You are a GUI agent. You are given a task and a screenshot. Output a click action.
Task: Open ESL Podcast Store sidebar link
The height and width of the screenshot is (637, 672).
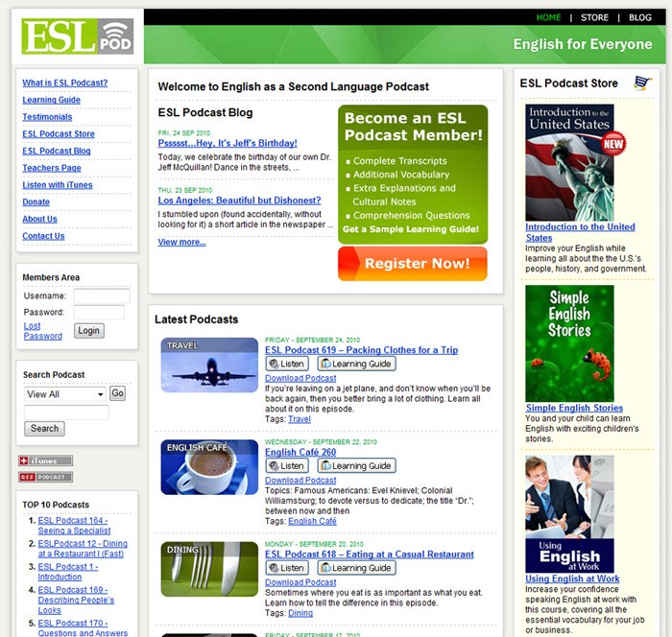point(59,133)
